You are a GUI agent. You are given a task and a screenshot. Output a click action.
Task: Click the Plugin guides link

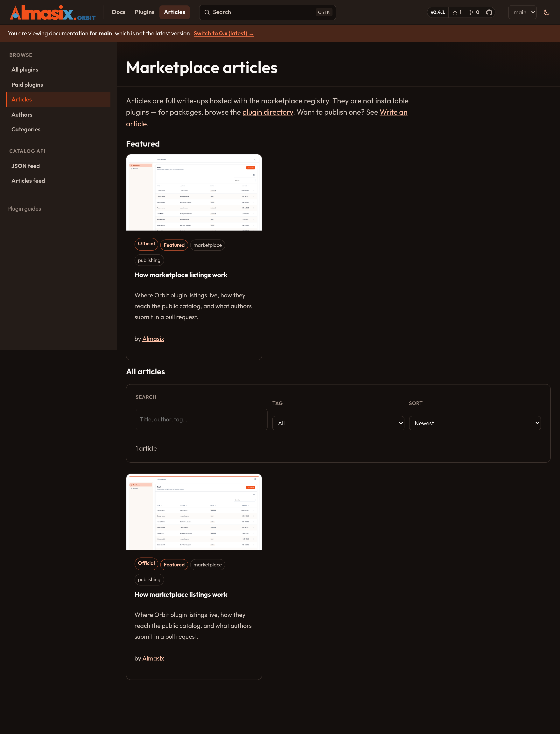[24, 209]
